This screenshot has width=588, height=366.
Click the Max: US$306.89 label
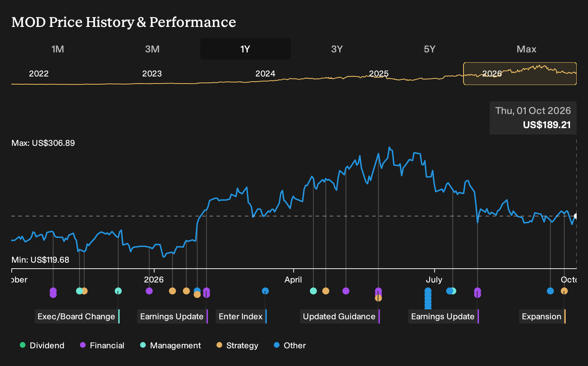[43, 143]
